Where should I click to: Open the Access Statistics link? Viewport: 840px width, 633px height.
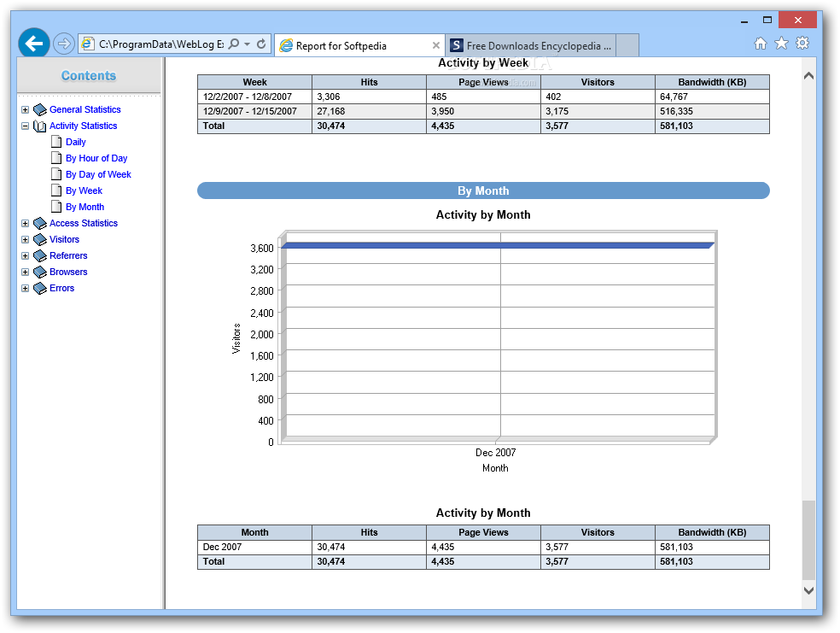[84, 223]
